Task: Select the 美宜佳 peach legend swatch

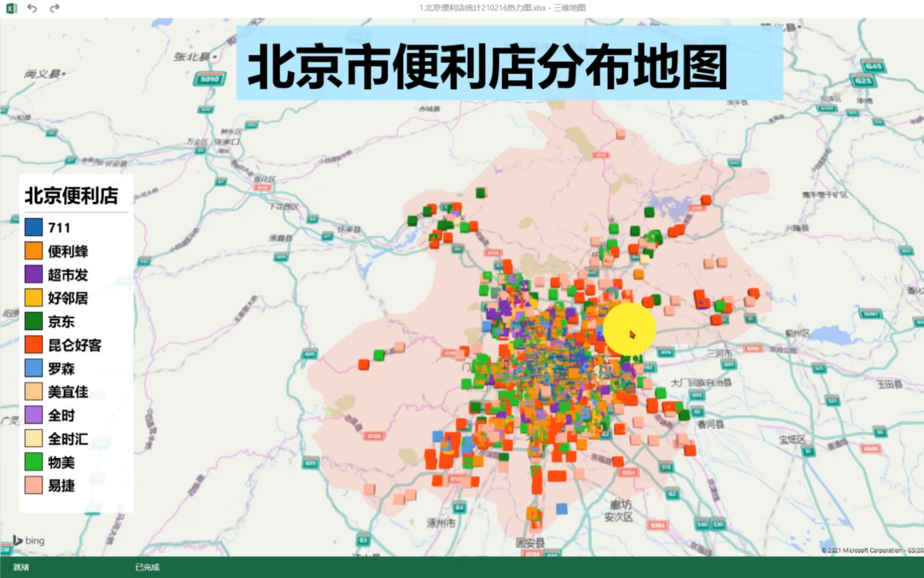Action: click(x=33, y=391)
